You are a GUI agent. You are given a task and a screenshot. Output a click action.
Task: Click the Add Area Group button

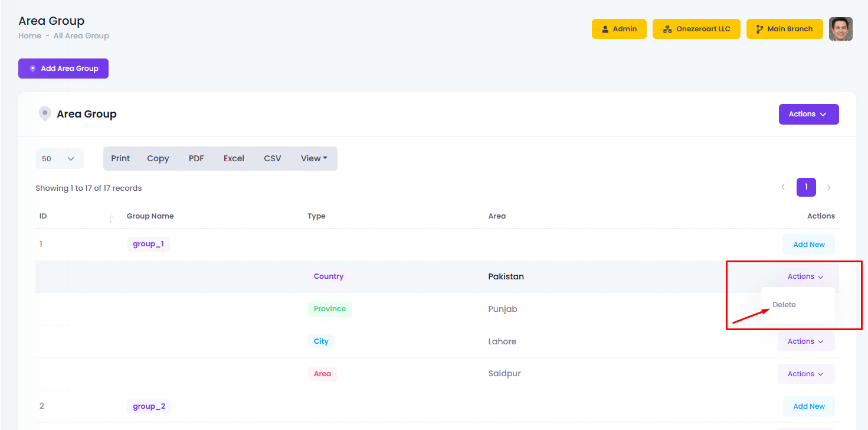point(63,69)
